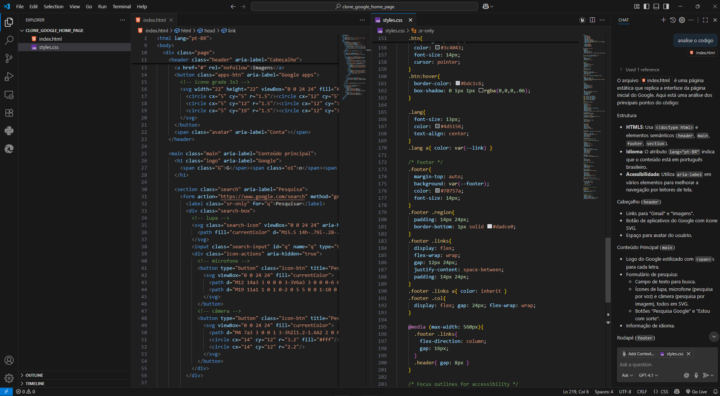The height and width of the screenshot is (396, 720).
Task: Open Explorer views and more actions menu
Action: [x=122, y=20]
